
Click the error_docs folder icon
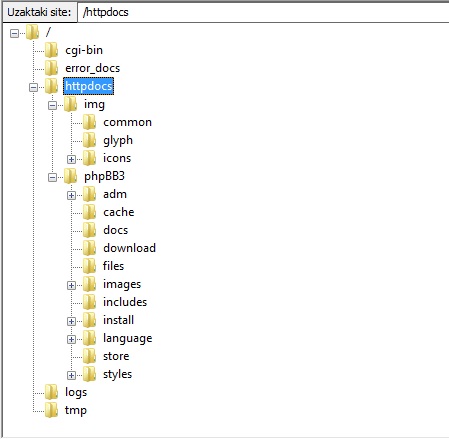click(x=52, y=68)
